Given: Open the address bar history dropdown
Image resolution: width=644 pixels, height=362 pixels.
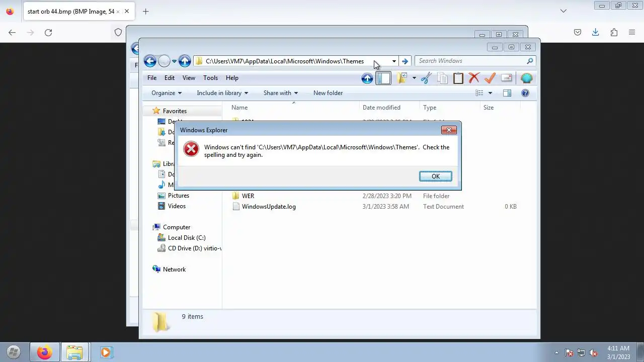Looking at the screenshot, I should 394,61.
